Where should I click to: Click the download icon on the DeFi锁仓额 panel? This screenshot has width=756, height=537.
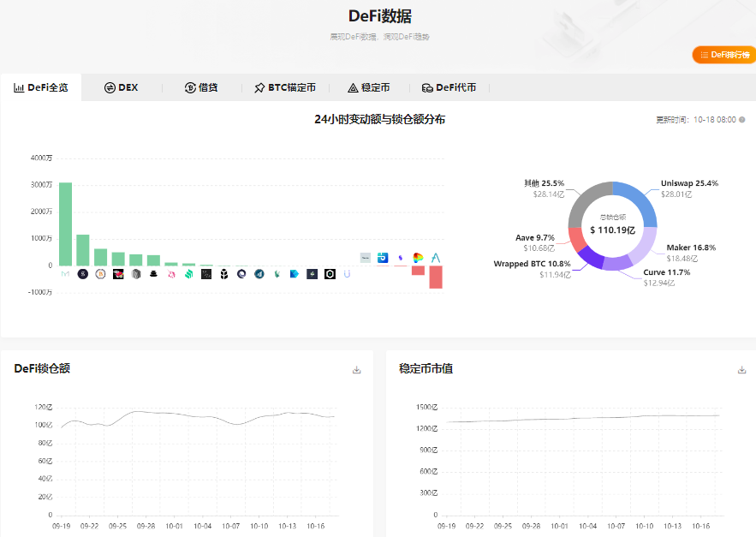click(357, 369)
